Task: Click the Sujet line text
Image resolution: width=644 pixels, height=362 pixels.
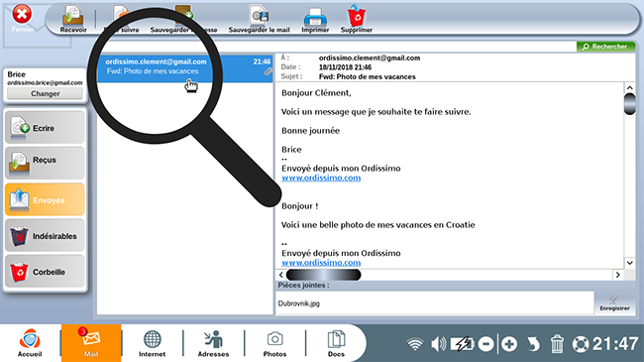Action: [368, 77]
